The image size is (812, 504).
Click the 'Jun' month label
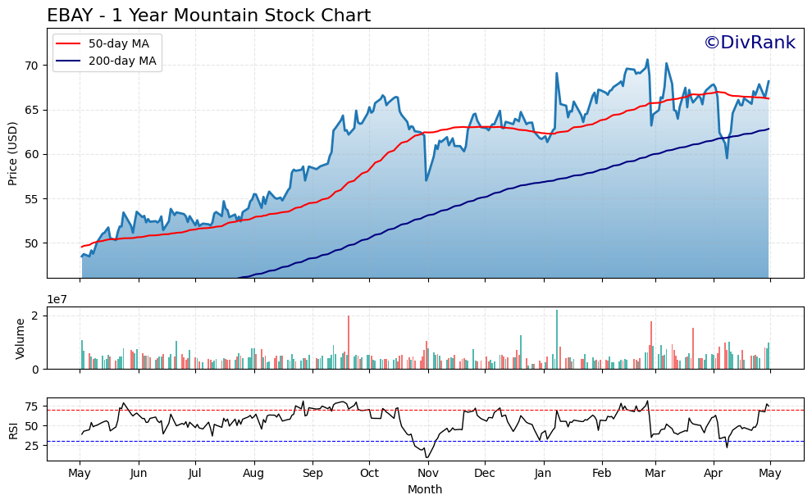(139, 473)
